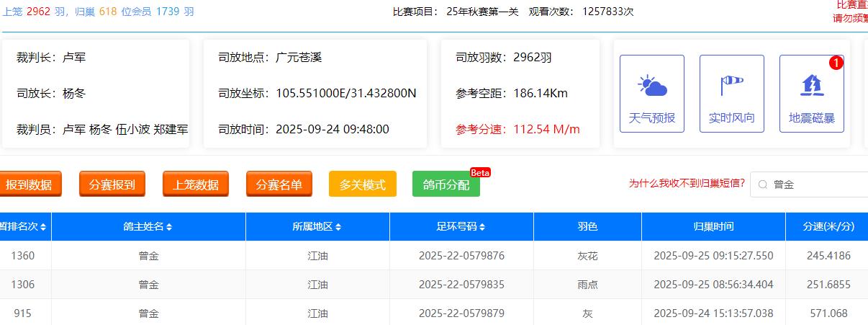868x325 pixels.
Task: Click the search magnifier icon
Action: pyautogui.click(x=763, y=184)
